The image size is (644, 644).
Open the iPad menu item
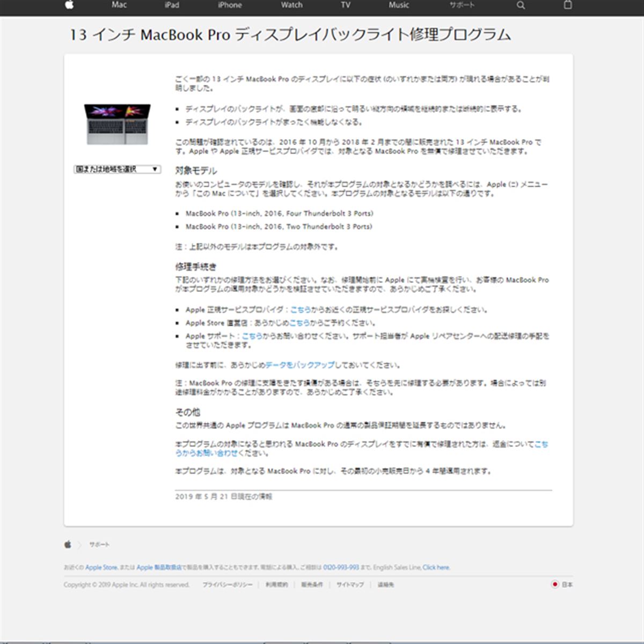pyautogui.click(x=172, y=5)
